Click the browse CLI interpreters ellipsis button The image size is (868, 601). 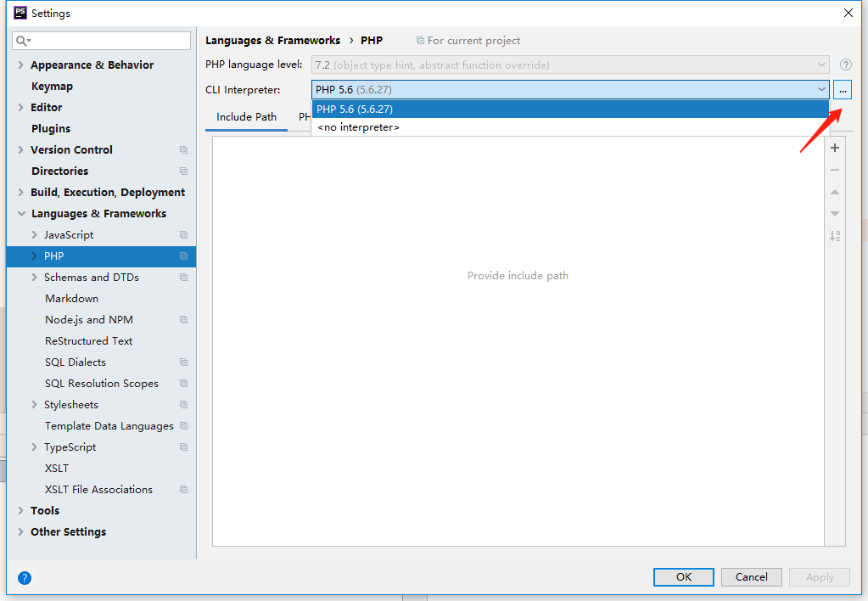point(842,90)
